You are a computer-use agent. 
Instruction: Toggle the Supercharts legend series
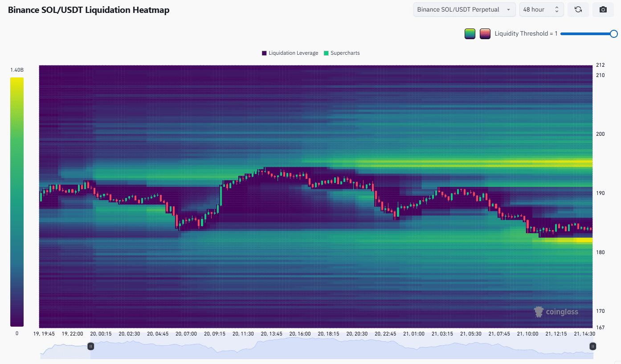[x=341, y=53]
